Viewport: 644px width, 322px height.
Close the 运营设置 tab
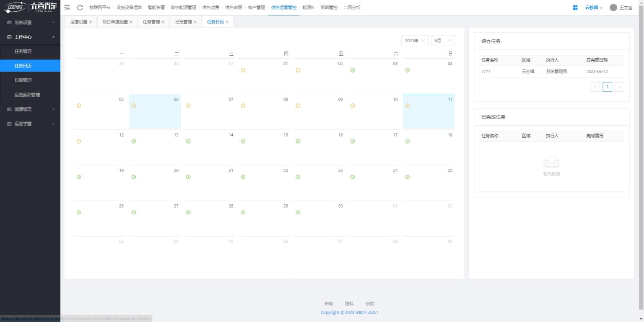pos(91,22)
